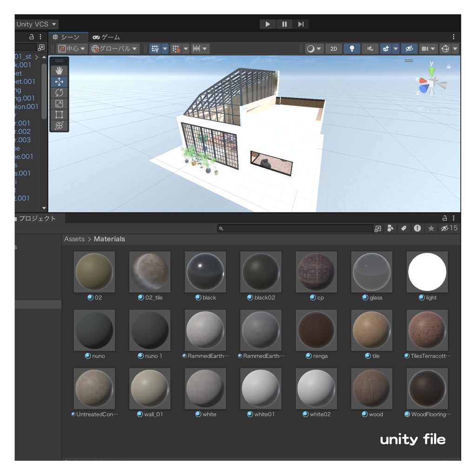476x476 pixels.
Task: Open the Hierarchy panel more options menu
Action: (x=40, y=37)
